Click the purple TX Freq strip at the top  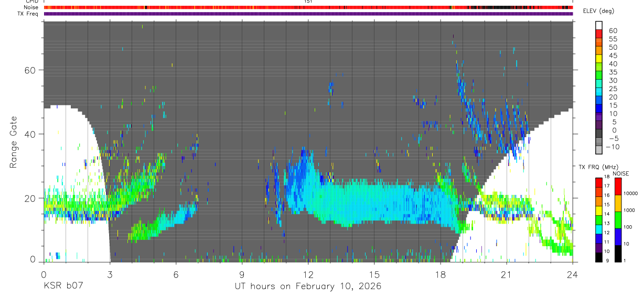308,14
